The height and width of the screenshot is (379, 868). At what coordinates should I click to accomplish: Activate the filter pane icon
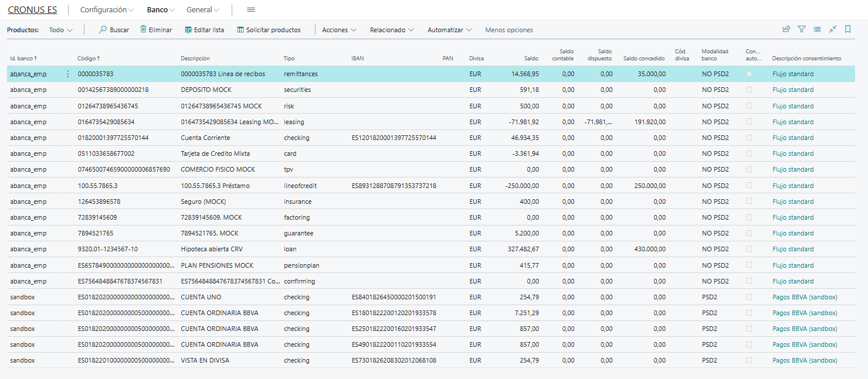(802, 29)
